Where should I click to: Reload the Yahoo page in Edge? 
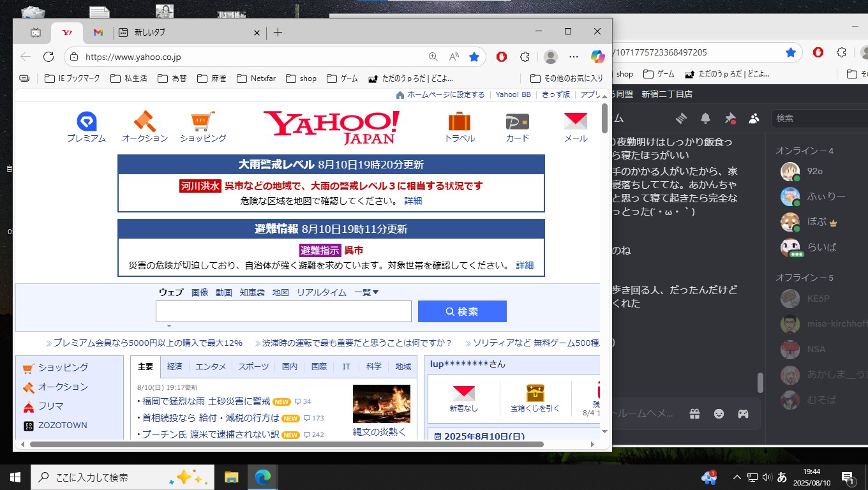49,57
